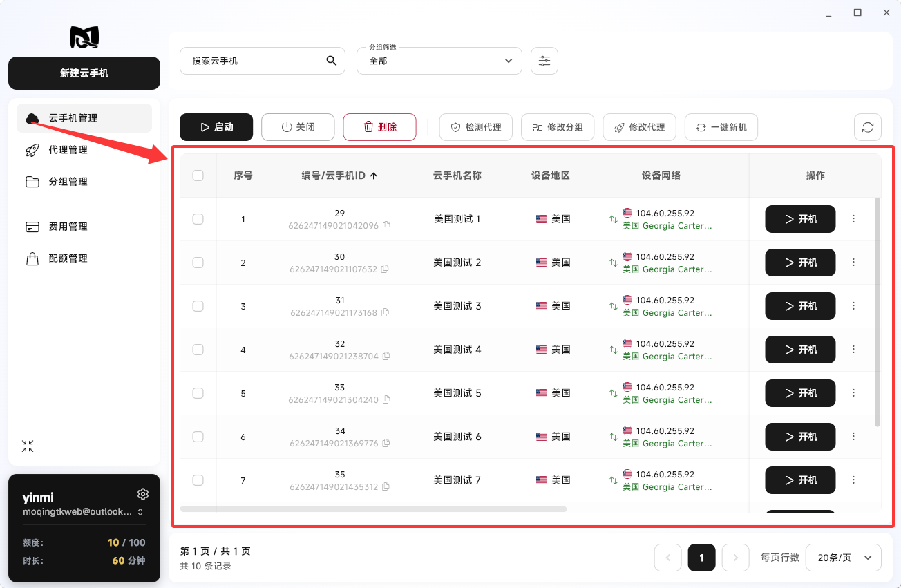
Task: Open more options for 美国测试 2
Action: 853,263
